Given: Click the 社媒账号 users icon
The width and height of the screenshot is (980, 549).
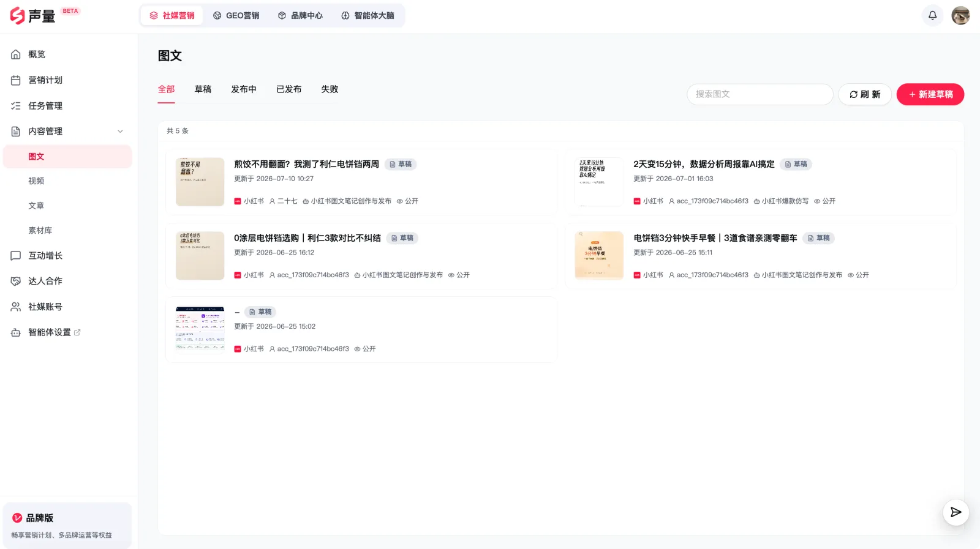Looking at the screenshot, I should (16, 307).
